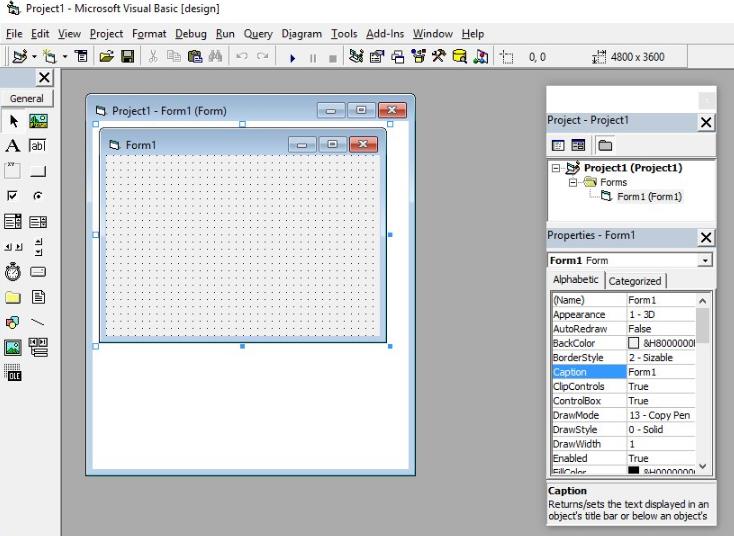Open Visual Component Manager from toolbar

[480, 57]
